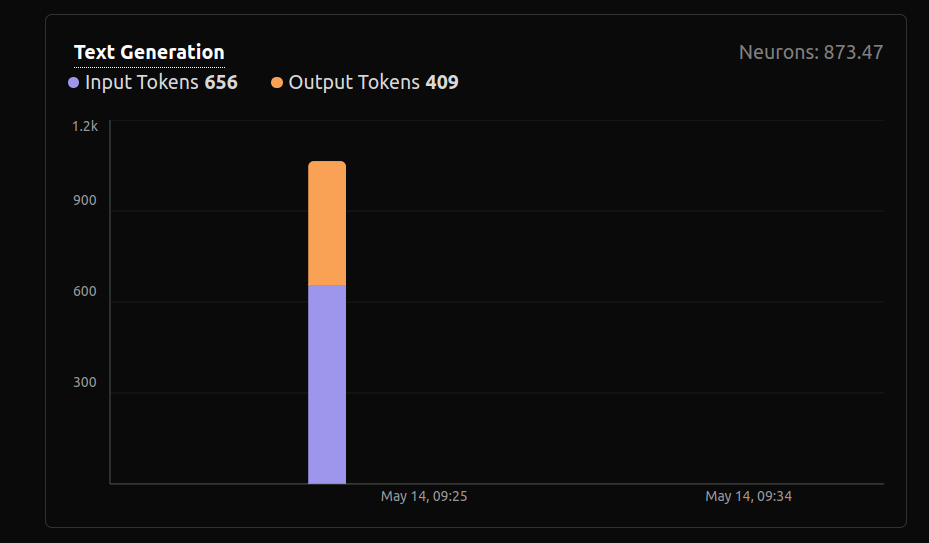Click the chart's horizontal x-axis baseline
The width and height of the screenshot is (929, 543).
click(x=600, y=484)
